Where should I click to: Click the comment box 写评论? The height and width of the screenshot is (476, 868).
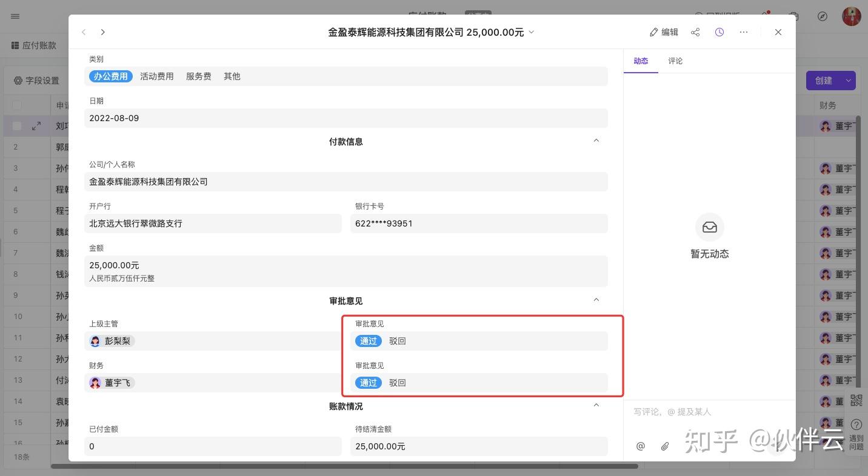(709, 412)
